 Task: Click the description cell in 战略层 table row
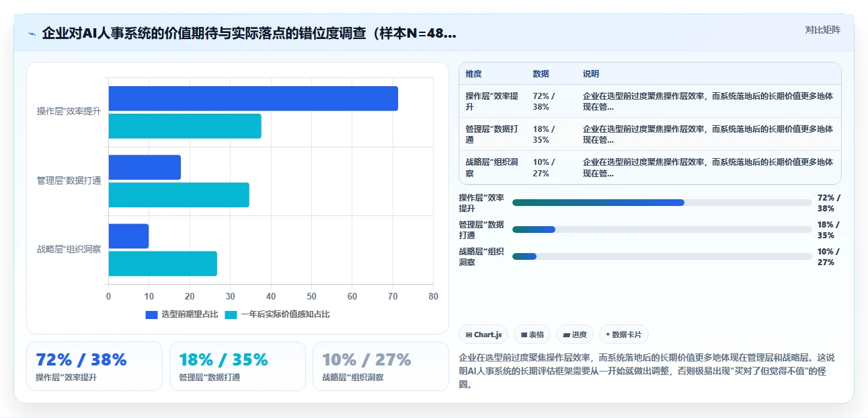pyautogui.click(x=708, y=168)
